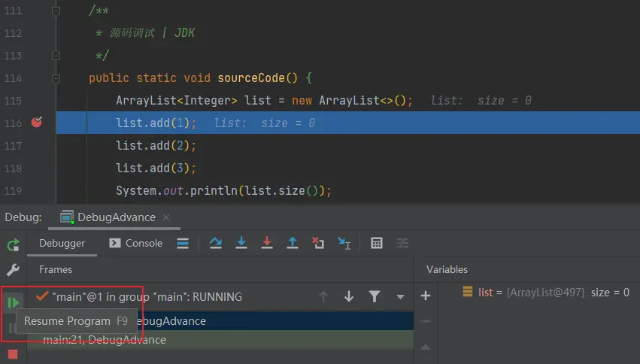Click the Drop Frame icon
The image size is (640, 364).
[x=318, y=243]
